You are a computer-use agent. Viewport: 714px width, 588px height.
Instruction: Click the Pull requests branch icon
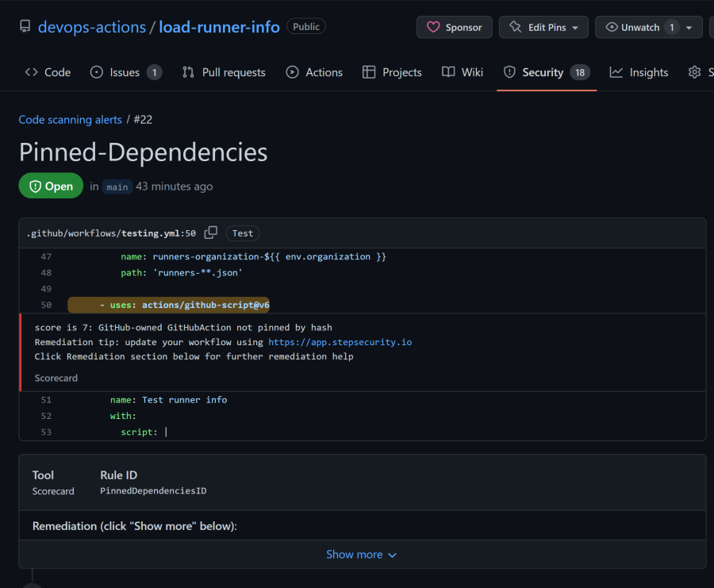pos(188,72)
